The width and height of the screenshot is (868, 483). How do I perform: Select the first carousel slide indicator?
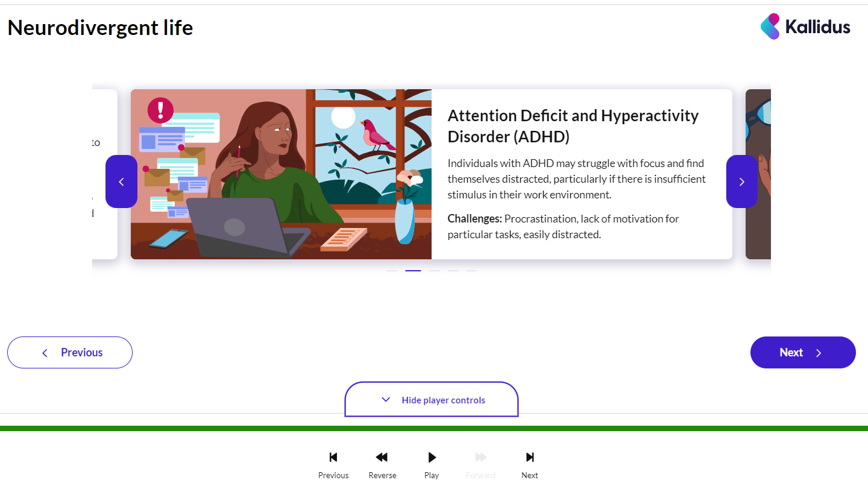coord(392,271)
